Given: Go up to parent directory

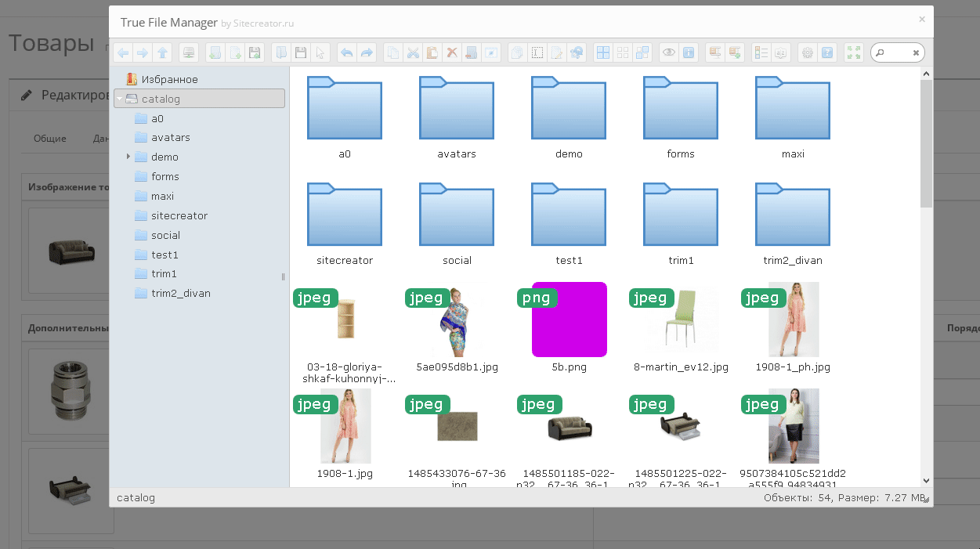Looking at the screenshot, I should coord(162,53).
